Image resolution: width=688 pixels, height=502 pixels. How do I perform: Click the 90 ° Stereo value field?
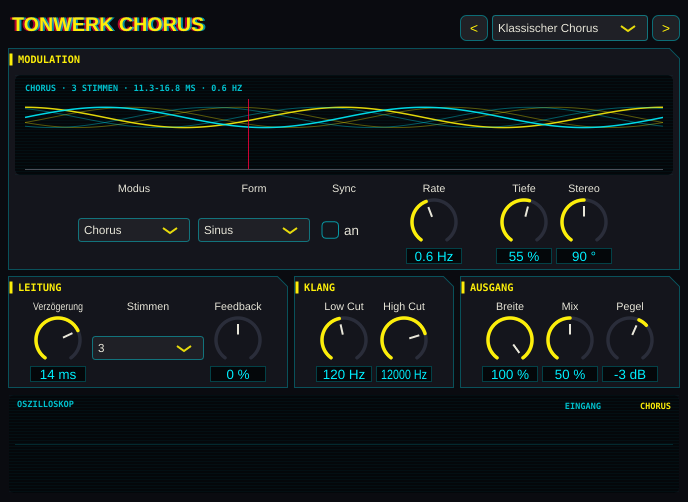[x=584, y=256]
